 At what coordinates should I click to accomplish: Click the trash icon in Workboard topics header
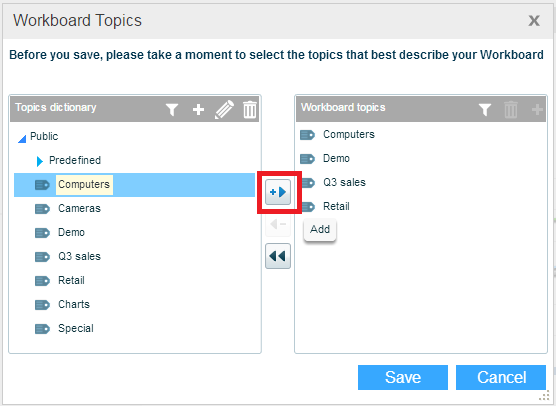(x=511, y=109)
